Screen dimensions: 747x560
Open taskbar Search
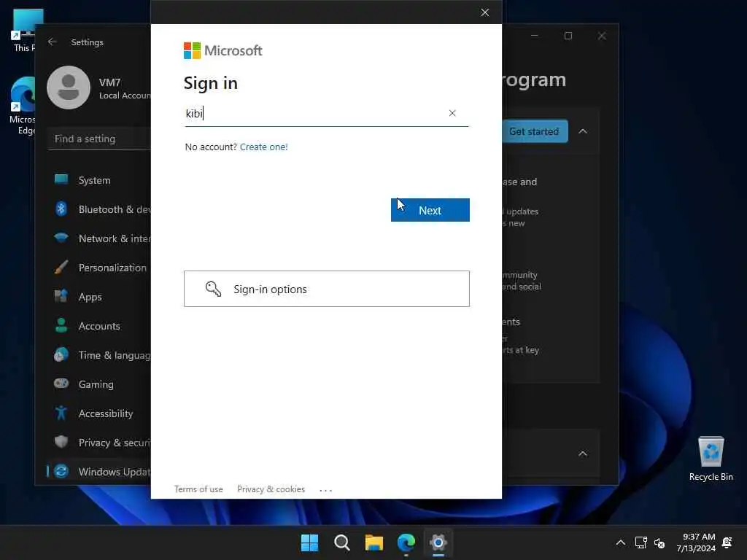pyautogui.click(x=341, y=542)
